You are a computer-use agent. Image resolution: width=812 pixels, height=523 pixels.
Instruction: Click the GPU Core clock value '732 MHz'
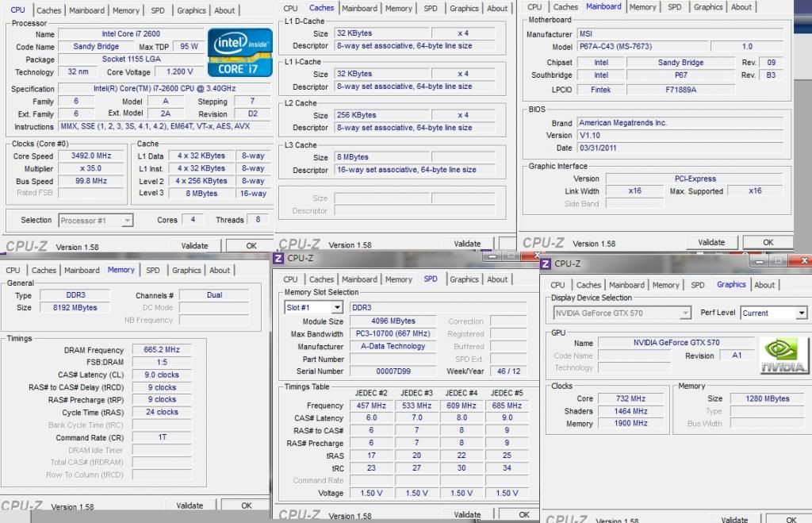click(630, 398)
